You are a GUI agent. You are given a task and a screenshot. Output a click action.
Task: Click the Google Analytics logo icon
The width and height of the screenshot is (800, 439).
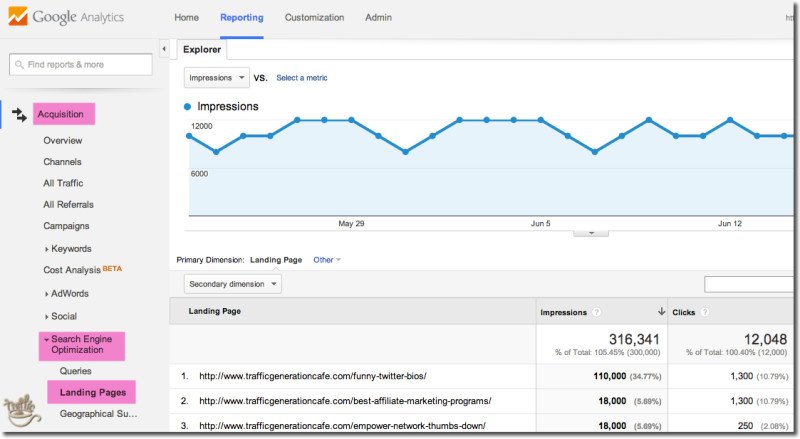tap(18, 16)
